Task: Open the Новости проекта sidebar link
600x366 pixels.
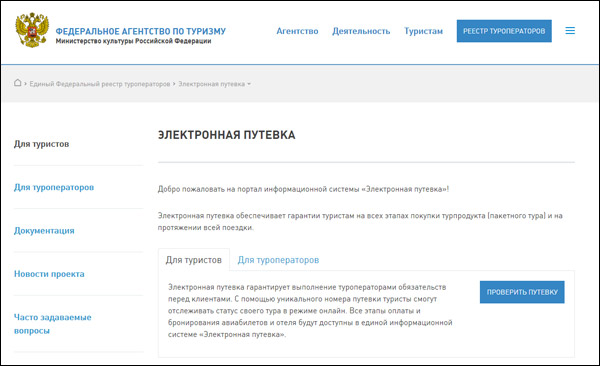Action: click(x=49, y=274)
